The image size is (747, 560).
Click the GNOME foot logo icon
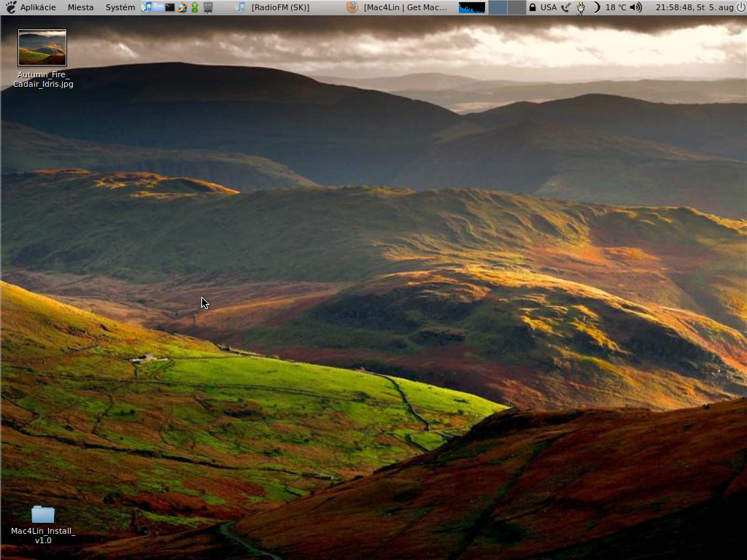pyautogui.click(x=10, y=7)
